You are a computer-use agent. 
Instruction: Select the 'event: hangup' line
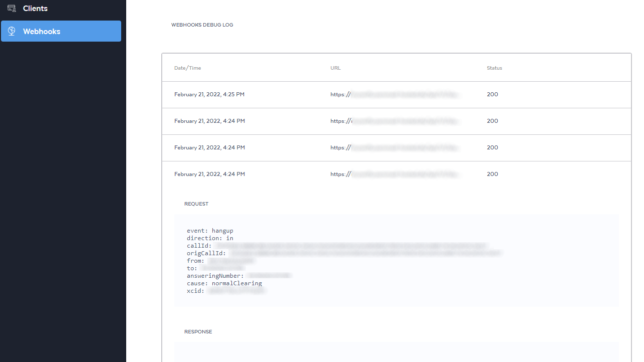click(210, 231)
